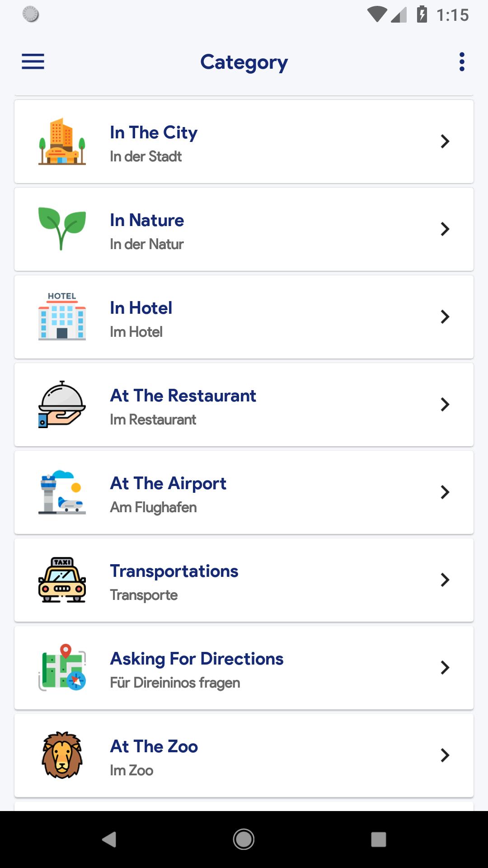Open the hamburger navigation menu

pos(33,61)
